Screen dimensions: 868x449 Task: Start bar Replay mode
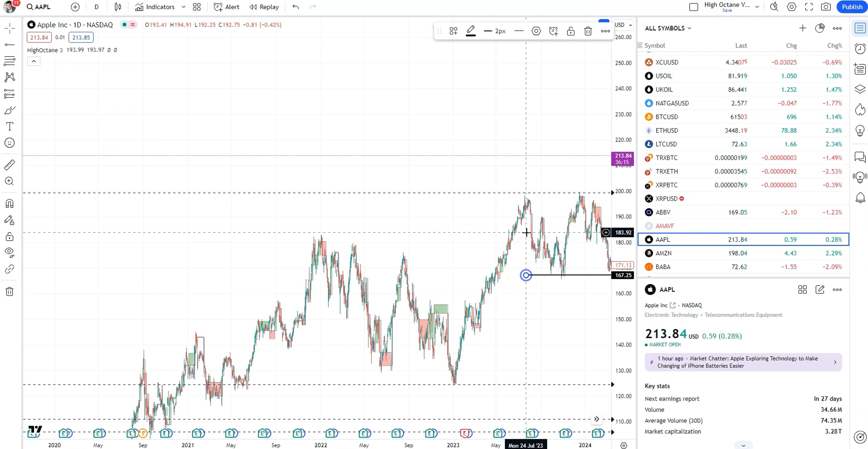[264, 7]
